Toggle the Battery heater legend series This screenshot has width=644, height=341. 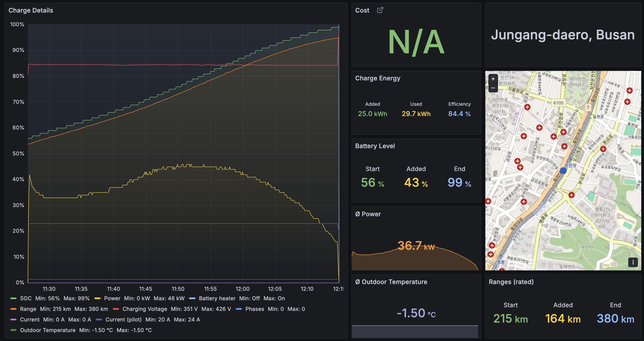point(217,298)
